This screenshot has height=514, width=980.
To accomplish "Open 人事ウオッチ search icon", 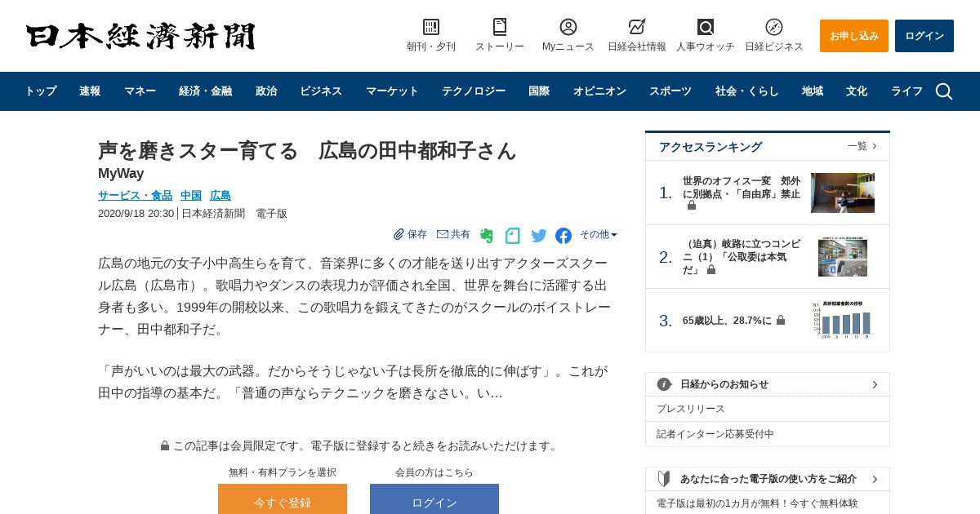I will [x=706, y=27].
